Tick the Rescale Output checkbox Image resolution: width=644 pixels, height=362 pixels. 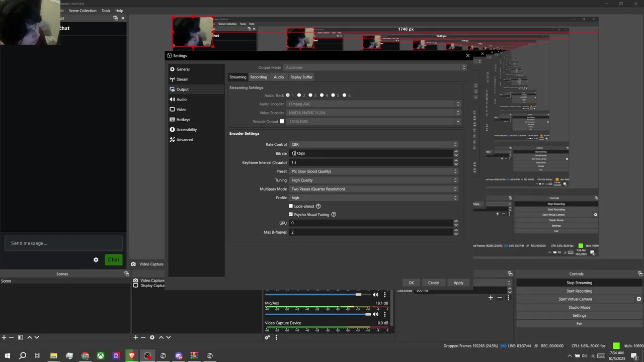pos(282,121)
